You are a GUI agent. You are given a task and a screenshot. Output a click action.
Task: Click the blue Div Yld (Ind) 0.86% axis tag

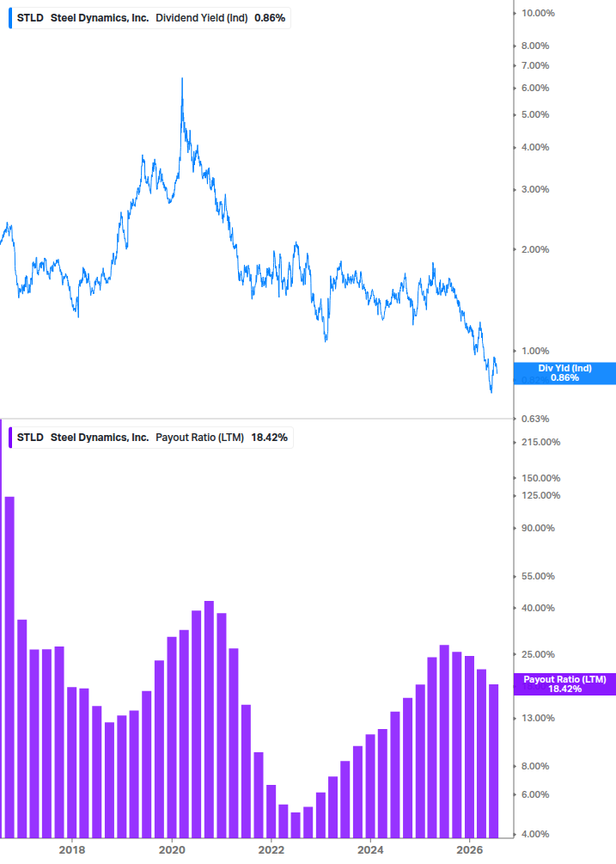click(x=564, y=373)
